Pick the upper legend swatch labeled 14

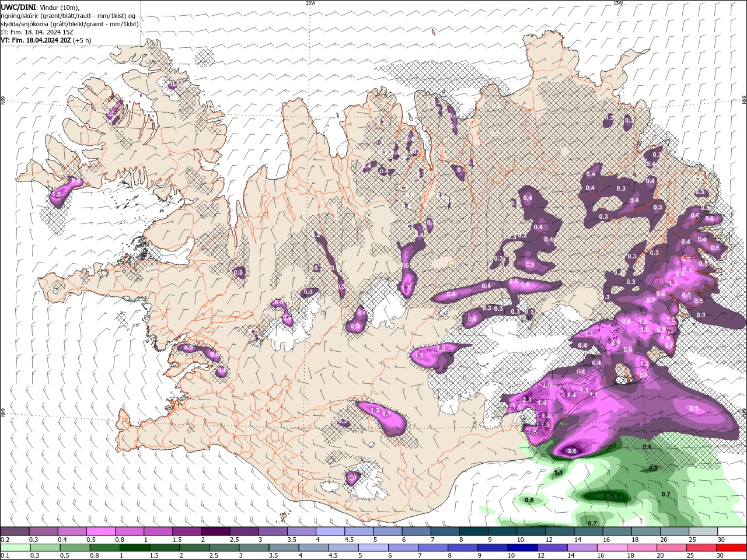[589, 531]
